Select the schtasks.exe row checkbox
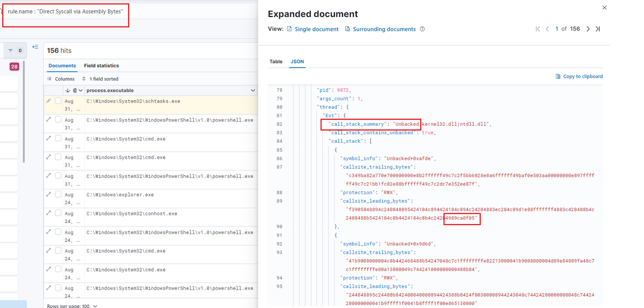644x308 pixels. coord(58,101)
